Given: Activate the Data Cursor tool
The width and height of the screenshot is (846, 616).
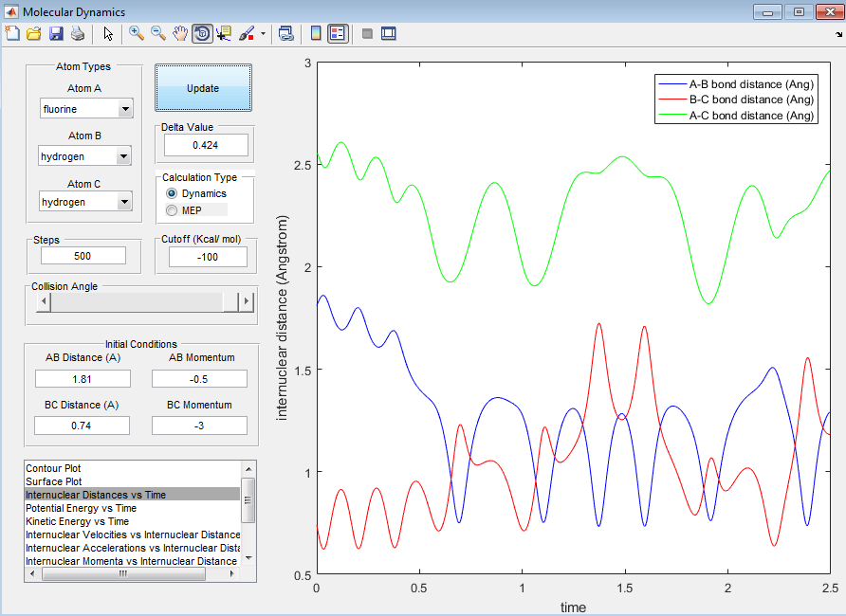Looking at the screenshot, I should click(x=224, y=33).
